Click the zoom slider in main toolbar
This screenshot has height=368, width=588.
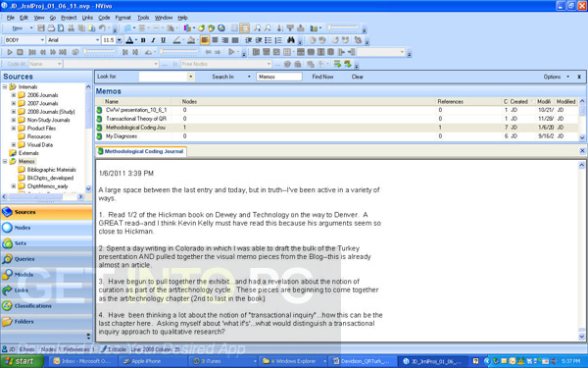click(344, 28)
